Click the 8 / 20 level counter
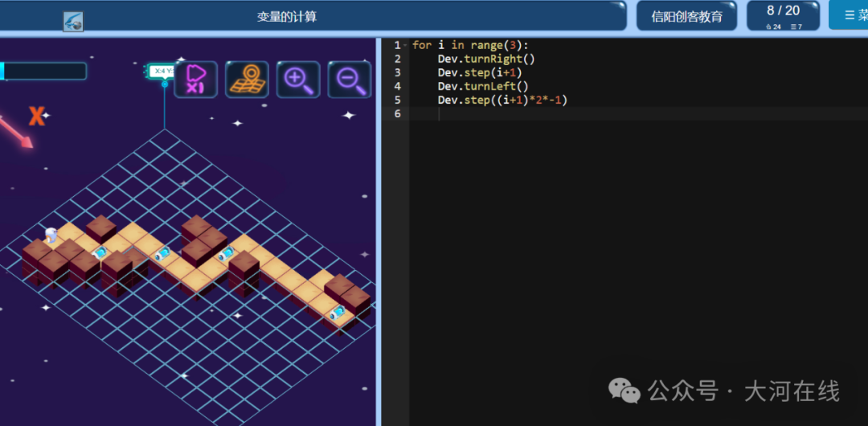 [x=783, y=15]
